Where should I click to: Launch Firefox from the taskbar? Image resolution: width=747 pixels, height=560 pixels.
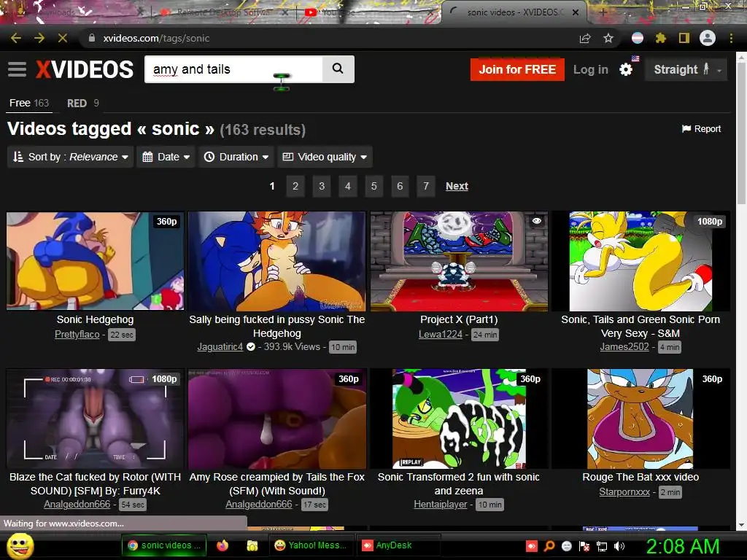222,545
